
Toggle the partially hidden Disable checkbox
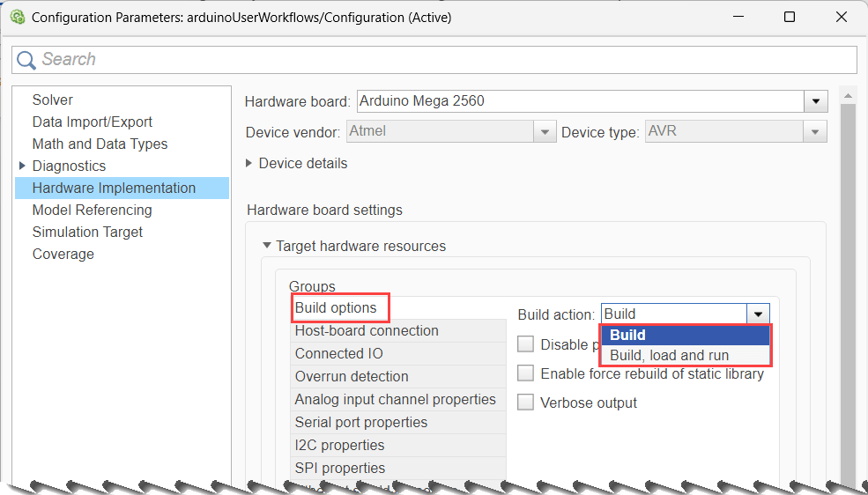[x=526, y=344]
